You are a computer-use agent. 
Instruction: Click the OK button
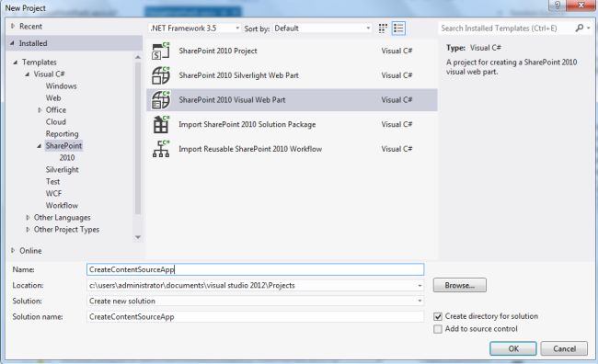point(513,348)
